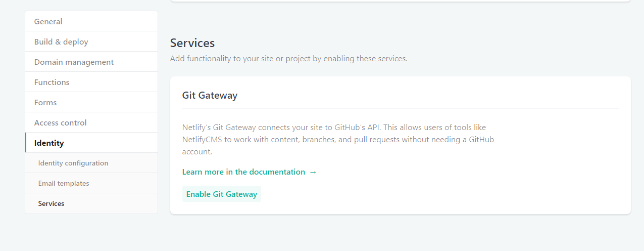Click the green active marker beside Identity
Image resolution: width=644 pixels, height=251 pixels.
(26, 143)
